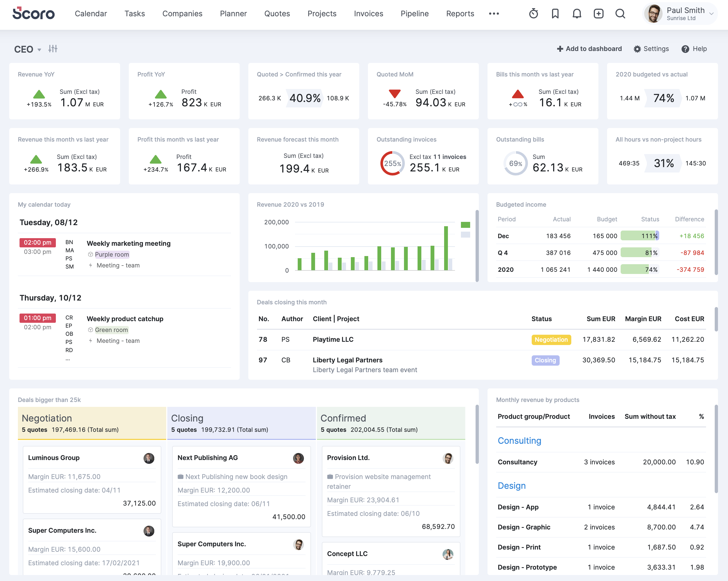
Task: Open dashboard filter icon next to CEO
Action: coord(53,49)
